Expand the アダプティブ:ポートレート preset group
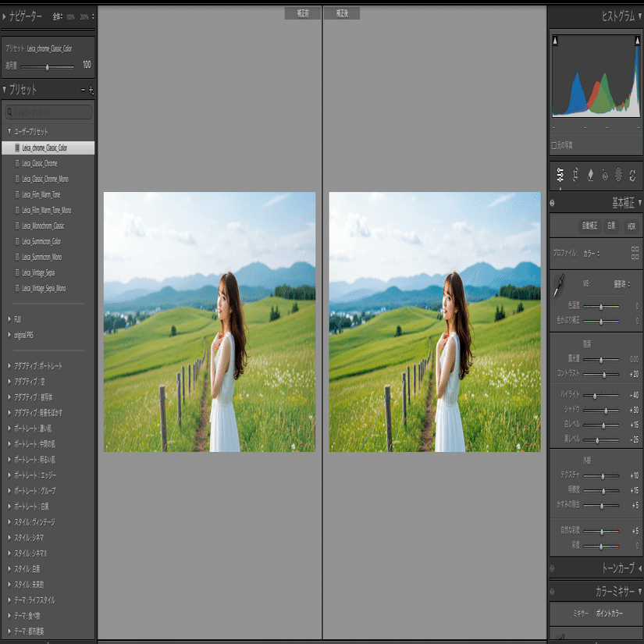This screenshot has width=644, height=644. tap(9, 365)
